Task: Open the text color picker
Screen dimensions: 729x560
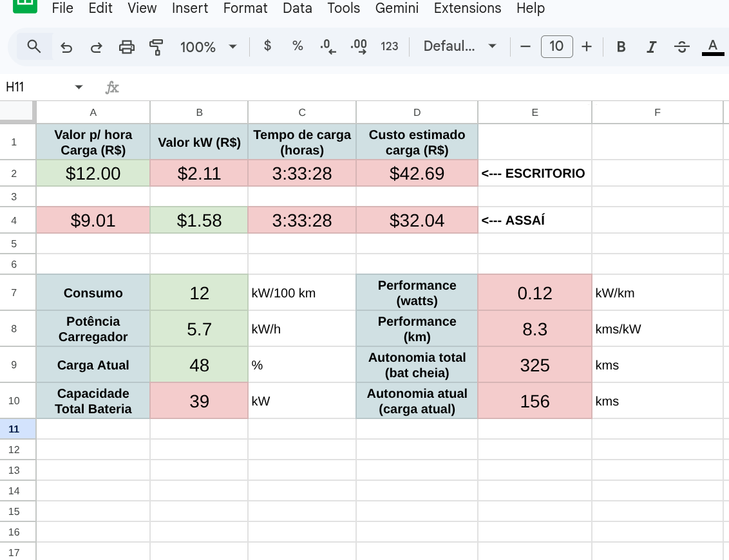Action: (x=712, y=46)
